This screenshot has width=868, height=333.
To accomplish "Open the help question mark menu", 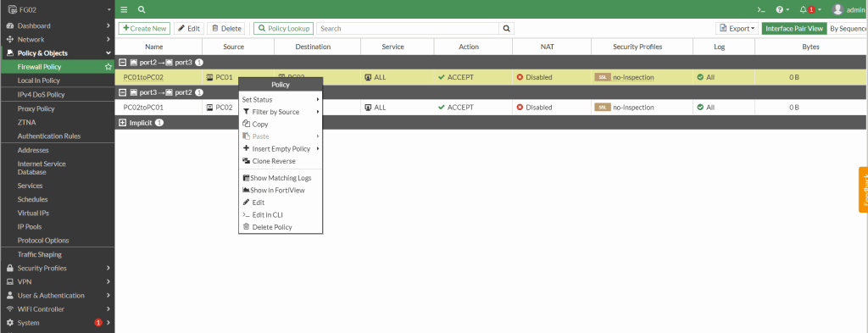I will pyautogui.click(x=782, y=9).
